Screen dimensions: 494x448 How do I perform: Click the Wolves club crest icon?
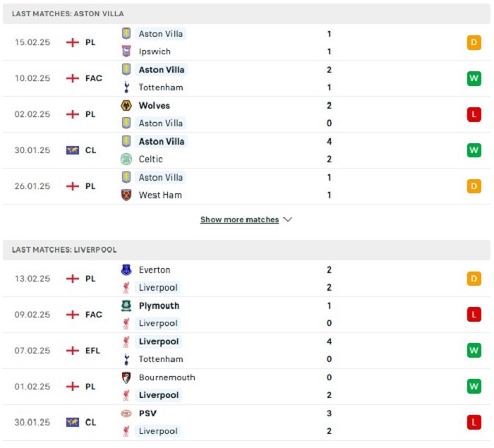(126, 106)
